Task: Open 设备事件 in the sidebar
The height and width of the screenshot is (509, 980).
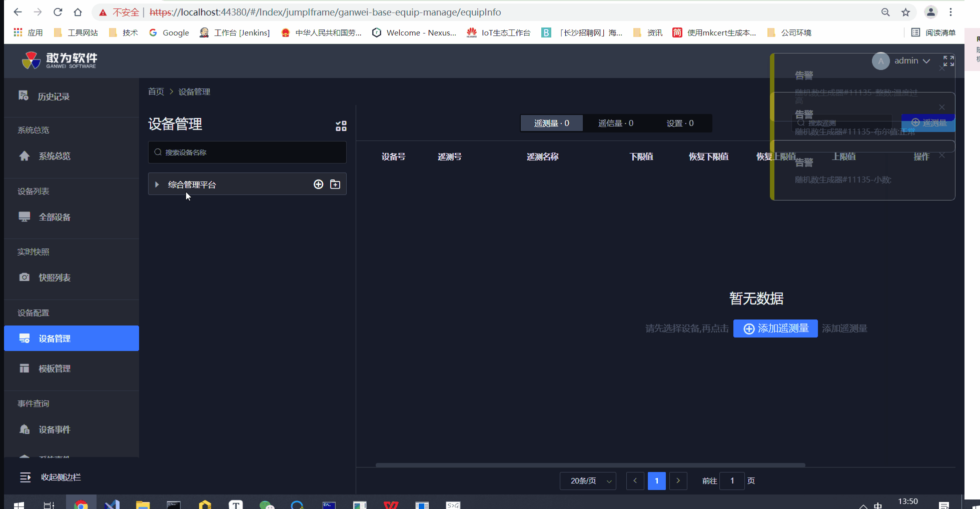Action: click(72, 429)
